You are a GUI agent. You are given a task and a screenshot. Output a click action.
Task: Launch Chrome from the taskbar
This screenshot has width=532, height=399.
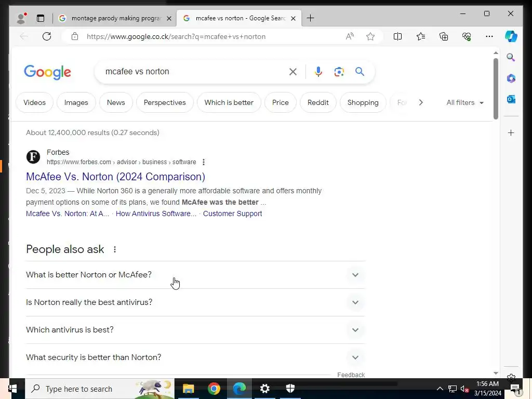click(x=214, y=389)
